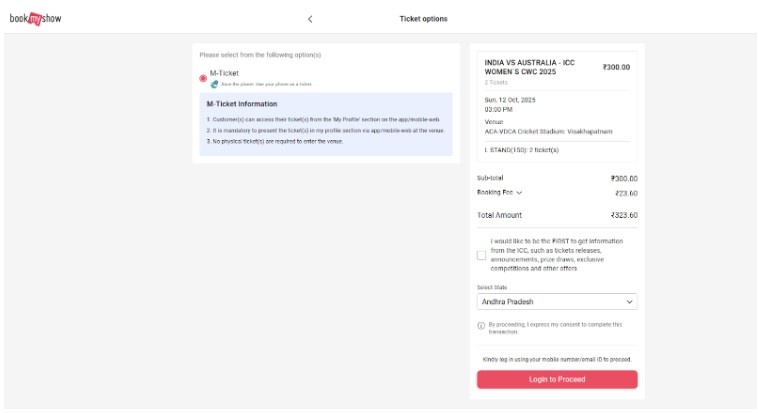
Task: Click the dropdown arrow in Select State
Action: tap(629, 301)
